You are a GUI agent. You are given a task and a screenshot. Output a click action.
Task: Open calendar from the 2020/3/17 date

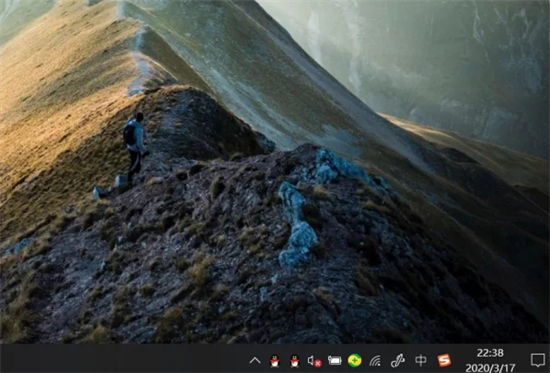490,368
